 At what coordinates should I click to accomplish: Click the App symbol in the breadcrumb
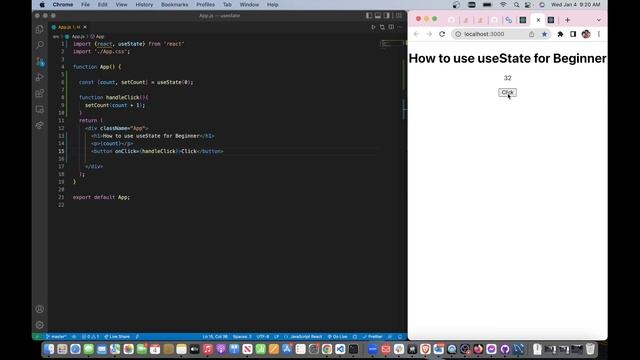point(100,36)
